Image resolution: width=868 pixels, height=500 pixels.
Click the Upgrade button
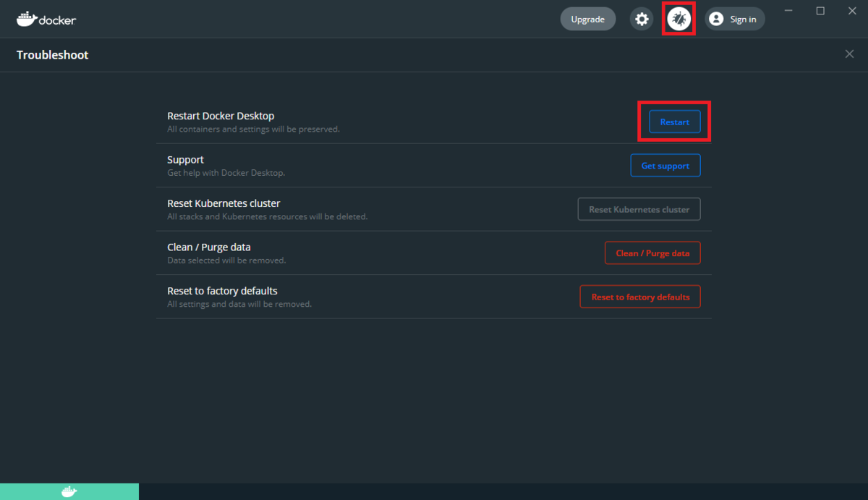(x=588, y=19)
